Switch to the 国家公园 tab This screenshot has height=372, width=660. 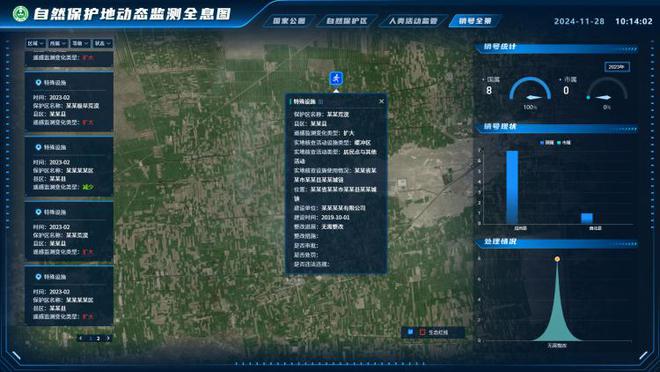coord(289,21)
